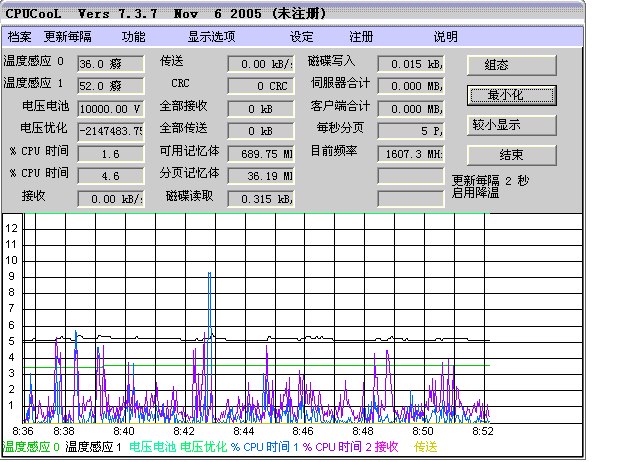Viewport: 640px width, 462px height.
Task: Click the 8:50 time axis label
Action: [x=423, y=431]
